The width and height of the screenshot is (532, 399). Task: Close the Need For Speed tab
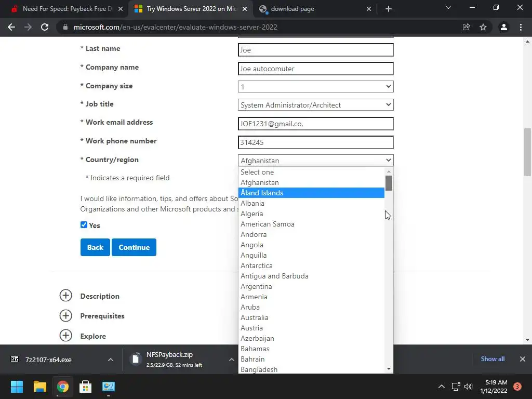121,9
